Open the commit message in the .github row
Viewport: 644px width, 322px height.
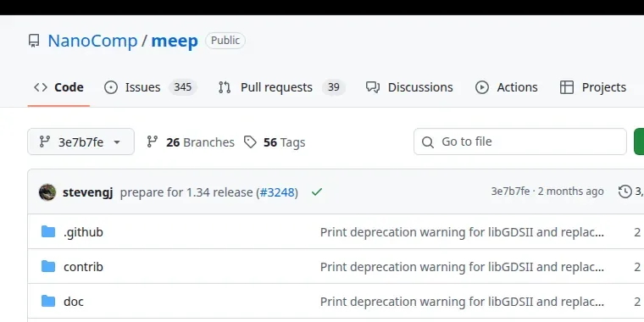[462, 232]
